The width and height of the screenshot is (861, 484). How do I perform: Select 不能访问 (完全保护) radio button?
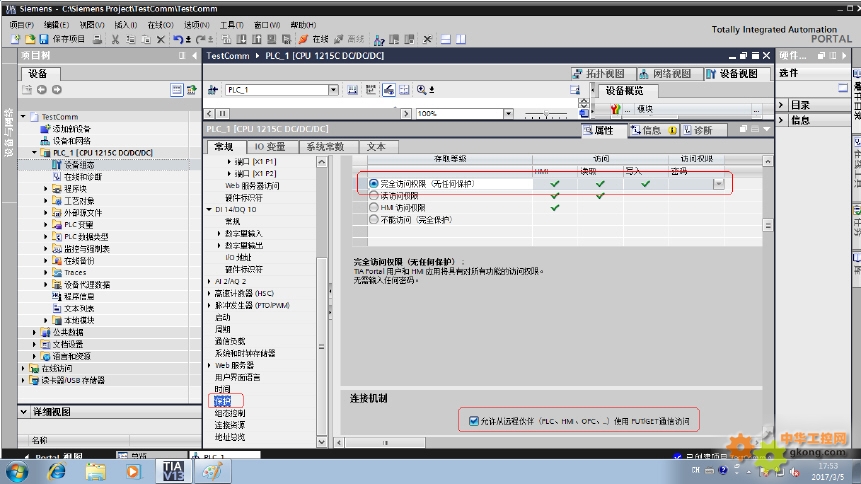373,220
